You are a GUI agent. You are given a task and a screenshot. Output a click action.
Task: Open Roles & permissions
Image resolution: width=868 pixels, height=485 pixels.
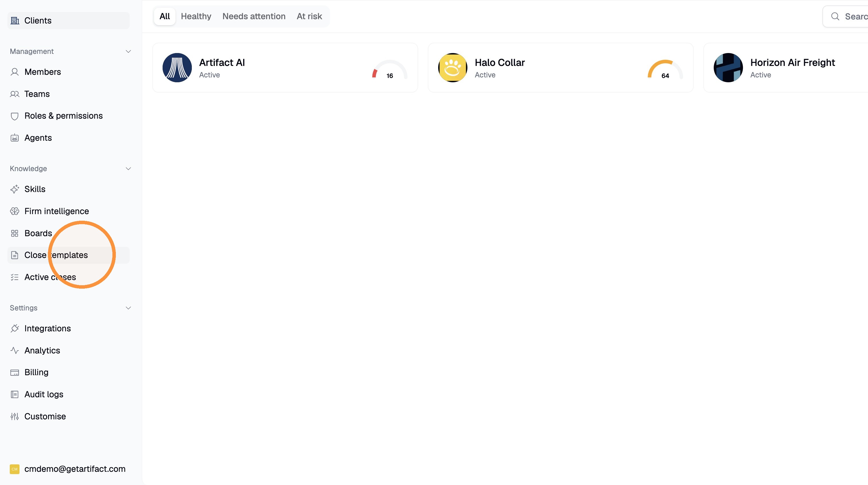click(x=69, y=116)
